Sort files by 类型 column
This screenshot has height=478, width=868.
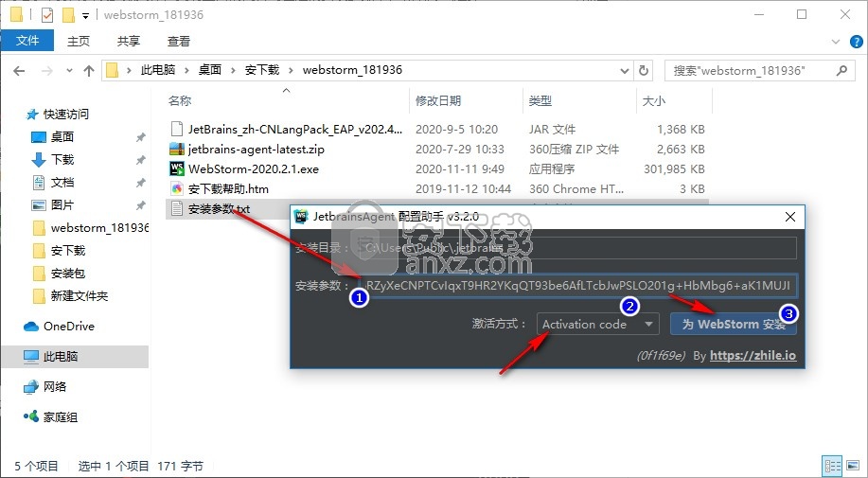click(x=540, y=100)
